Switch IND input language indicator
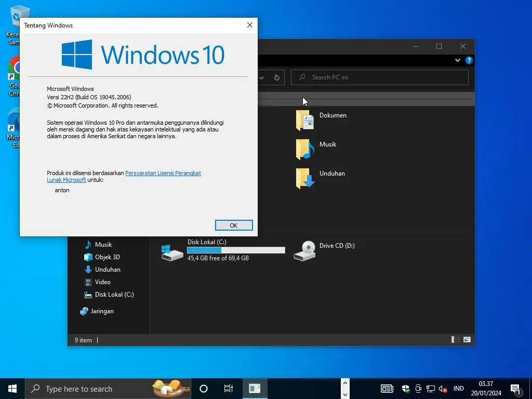 (458, 389)
